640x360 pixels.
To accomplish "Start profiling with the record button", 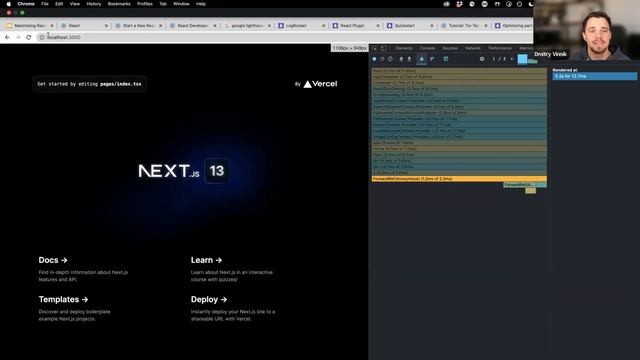I will (x=374, y=59).
